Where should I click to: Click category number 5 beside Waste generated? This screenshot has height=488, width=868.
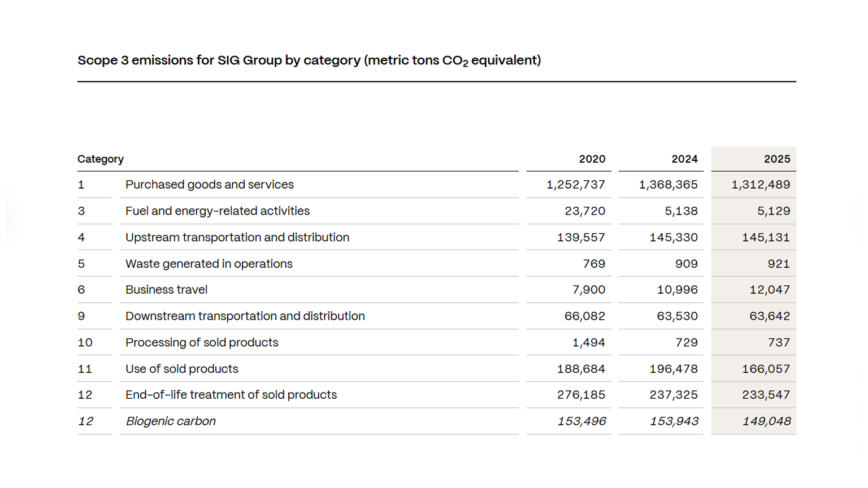[x=81, y=264]
